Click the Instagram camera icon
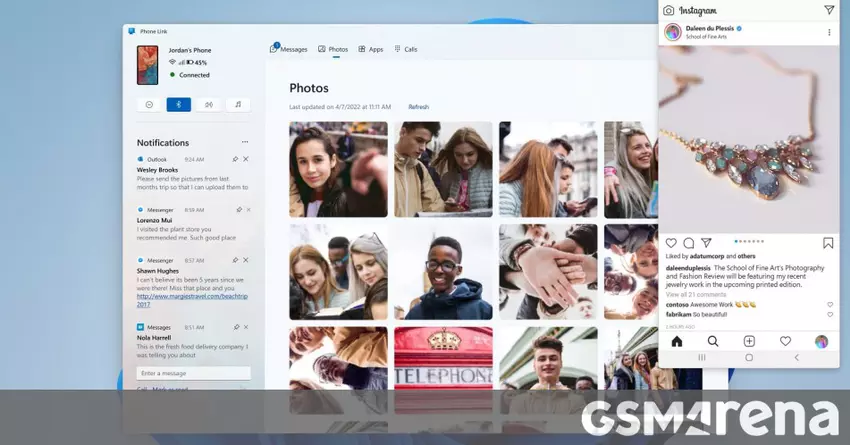This screenshot has height=445, width=850. [669, 10]
